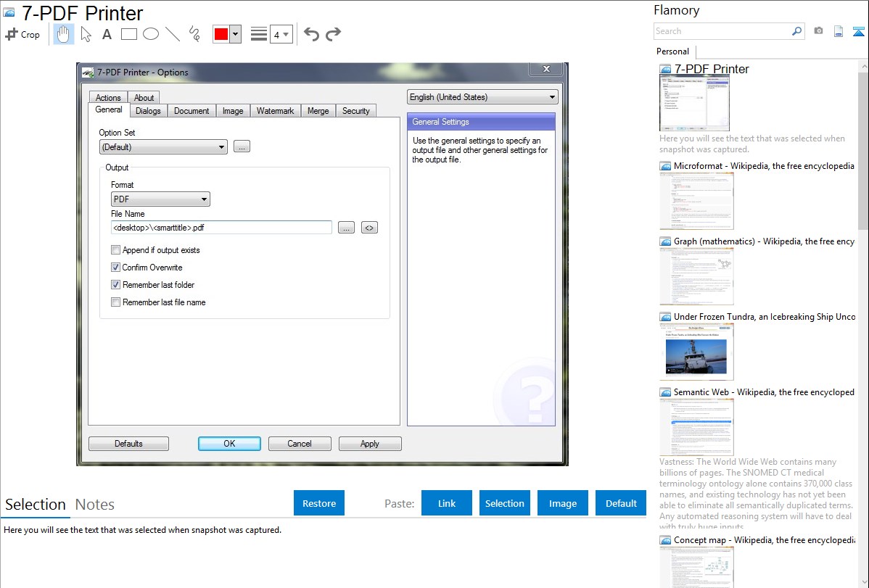Click into the Flamory Search field
The image size is (869, 588).
[x=722, y=31]
